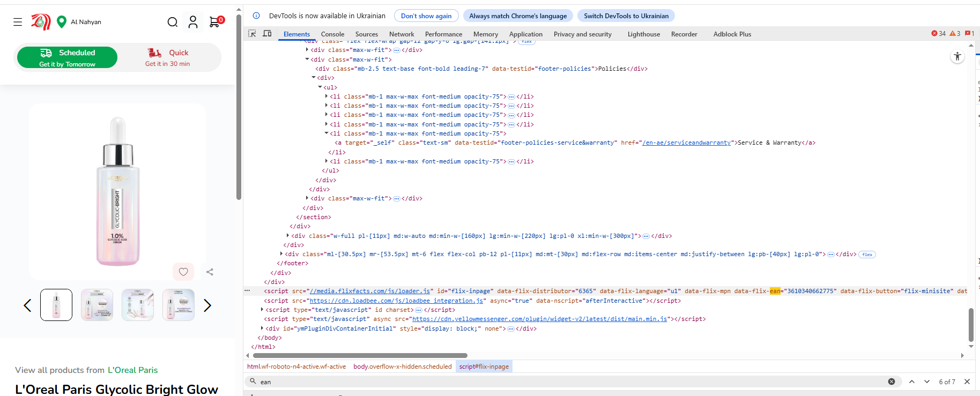Select Scheduled delivery option
The width and height of the screenshot is (980, 396).
(67, 57)
